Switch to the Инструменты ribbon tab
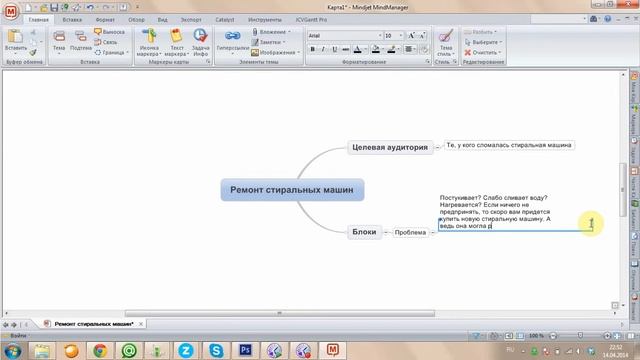The image size is (640, 360). [x=264, y=20]
